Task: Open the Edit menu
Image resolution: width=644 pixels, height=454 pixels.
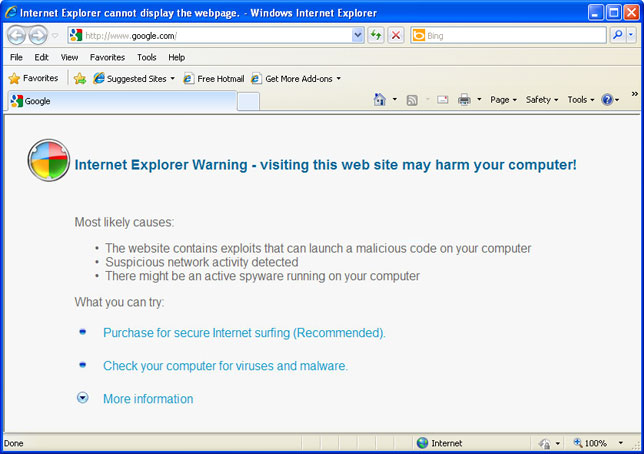Action: click(41, 58)
